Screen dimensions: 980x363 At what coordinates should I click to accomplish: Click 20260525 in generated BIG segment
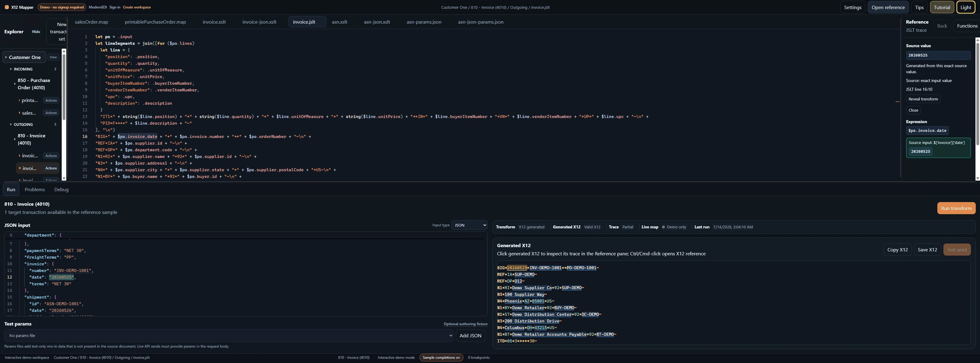[517, 268]
